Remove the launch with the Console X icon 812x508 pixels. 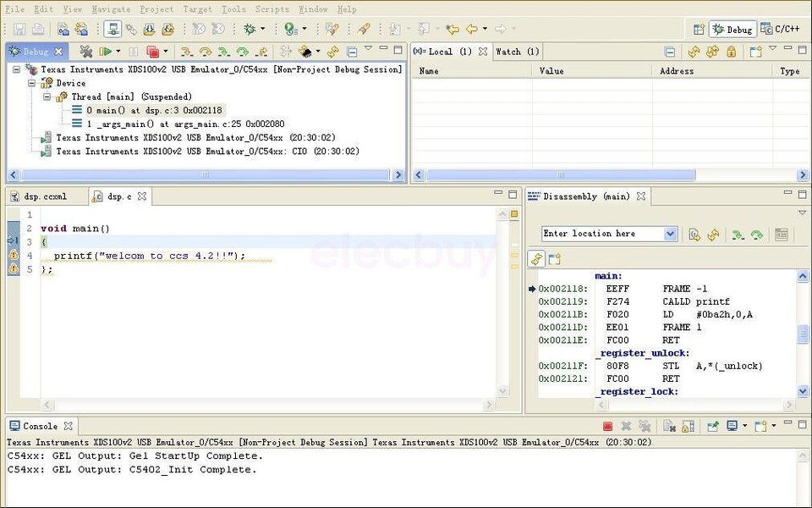[627, 426]
